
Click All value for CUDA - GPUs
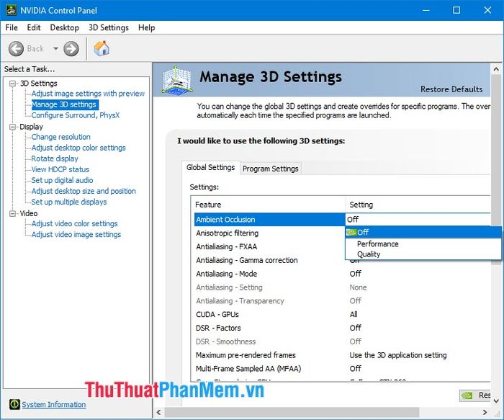pyautogui.click(x=354, y=315)
